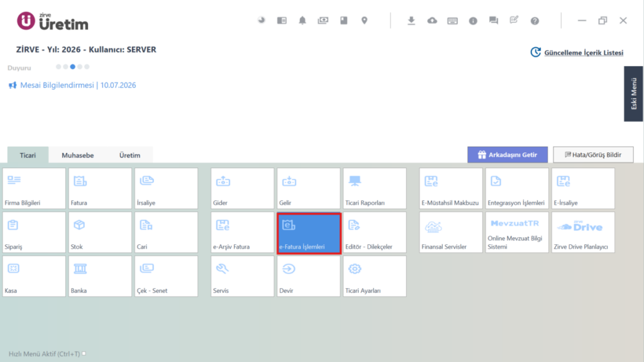Open E-Müstahsil Makbuzu tile
This screenshot has width=644, height=362.
click(451, 188)
